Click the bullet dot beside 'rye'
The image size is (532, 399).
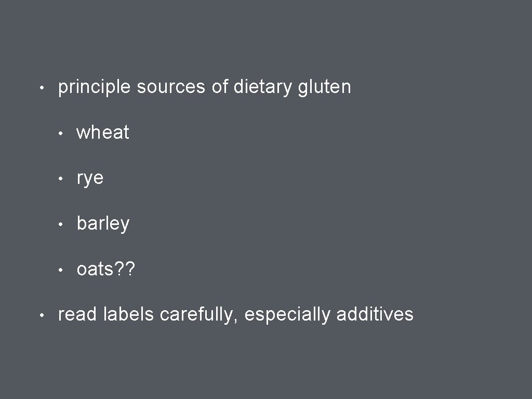coord(61,179)
